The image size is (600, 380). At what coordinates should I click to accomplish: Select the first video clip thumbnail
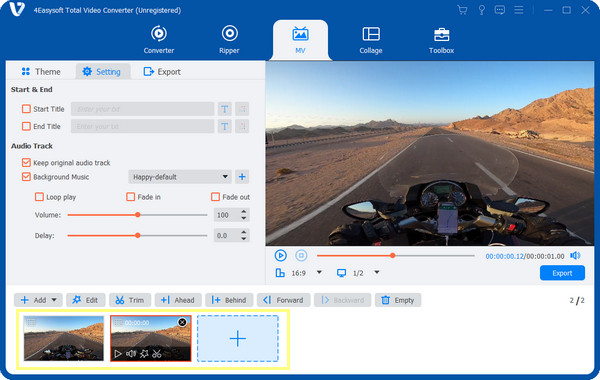[x=64, y=338]
